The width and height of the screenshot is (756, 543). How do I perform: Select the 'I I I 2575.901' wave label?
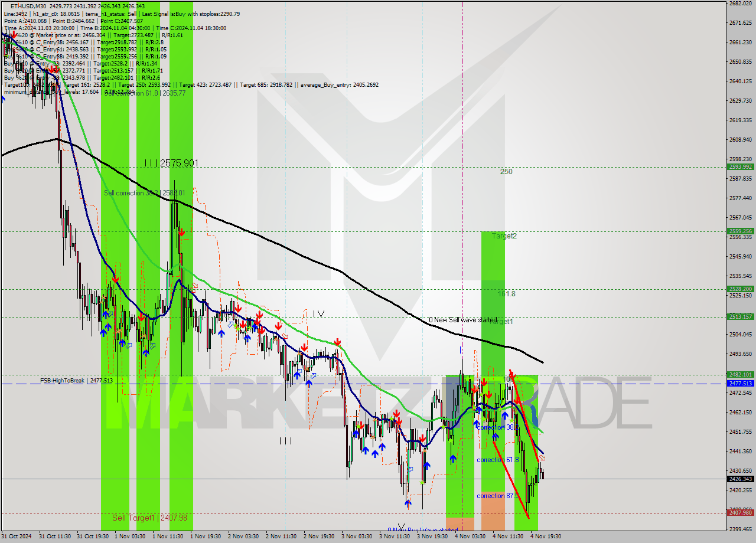tap(171, 163)
